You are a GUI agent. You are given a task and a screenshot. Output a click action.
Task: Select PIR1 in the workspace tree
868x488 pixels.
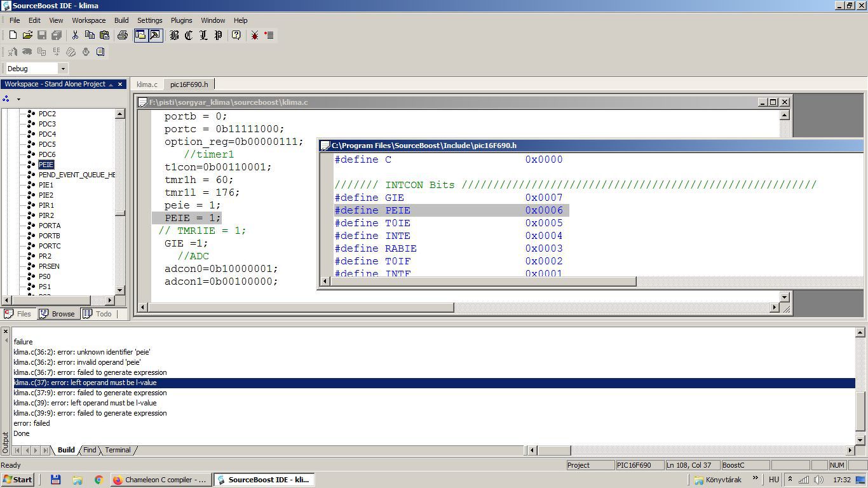[46, 205]
